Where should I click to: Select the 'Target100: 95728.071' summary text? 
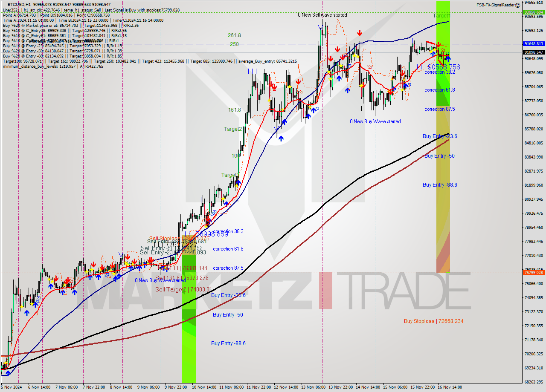pyautogui.click(x=22, y=61)
